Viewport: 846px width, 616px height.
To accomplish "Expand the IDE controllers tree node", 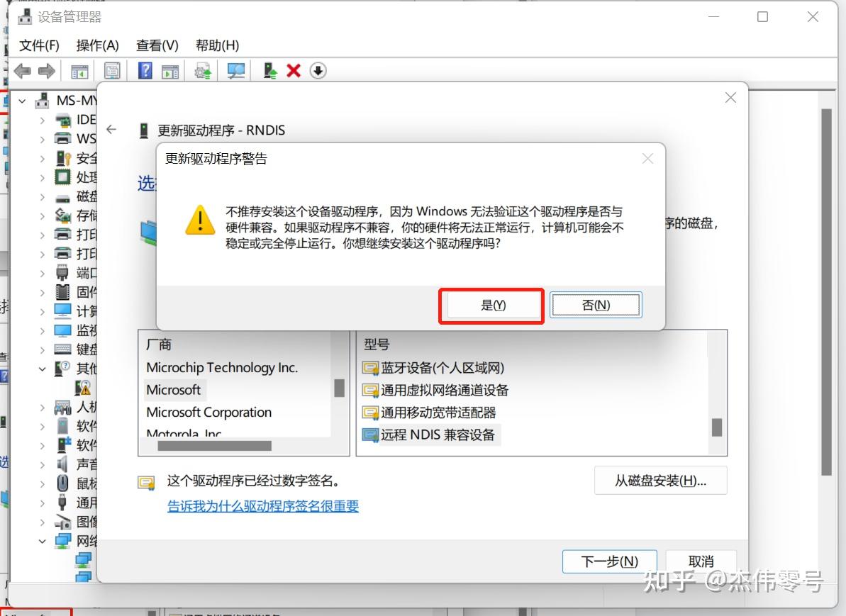I will (x=42, y=121).
